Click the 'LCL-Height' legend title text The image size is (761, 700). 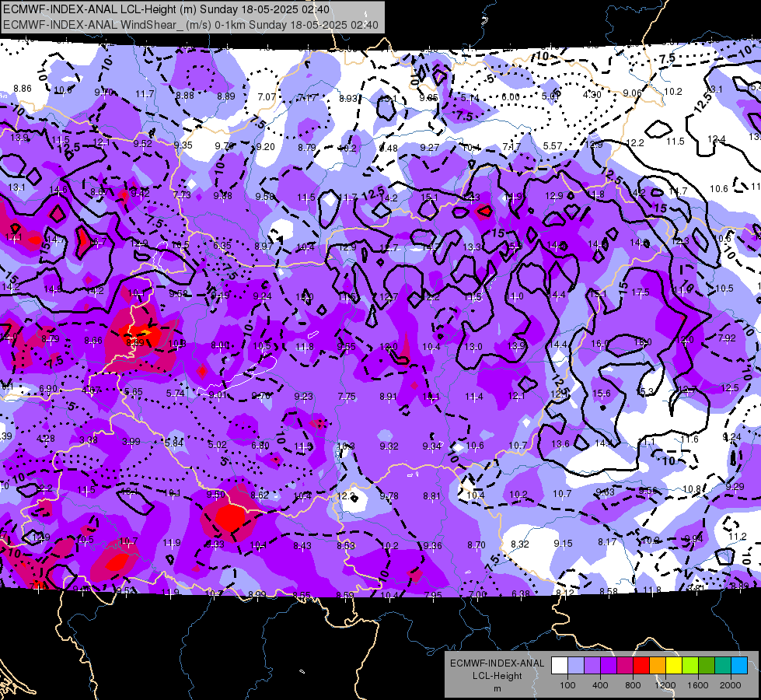click(497, 676)
